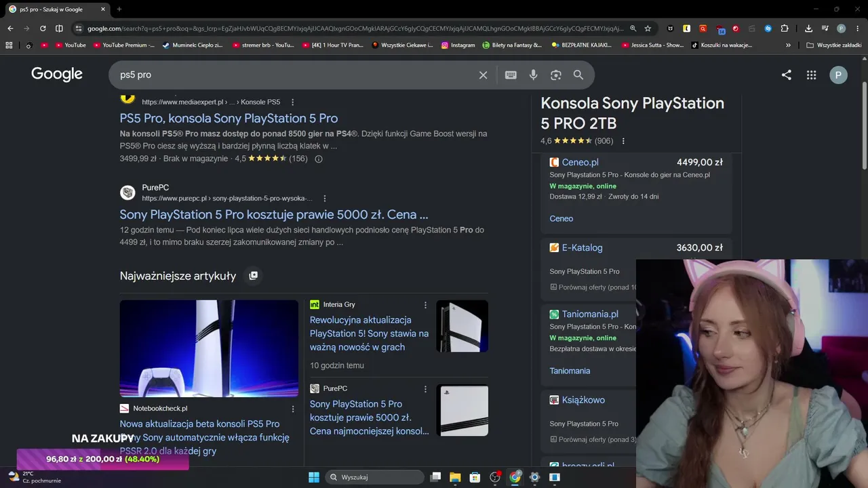Open File Explorer from the taskbar
868x488 pixels.
click(x=455, y=477)
